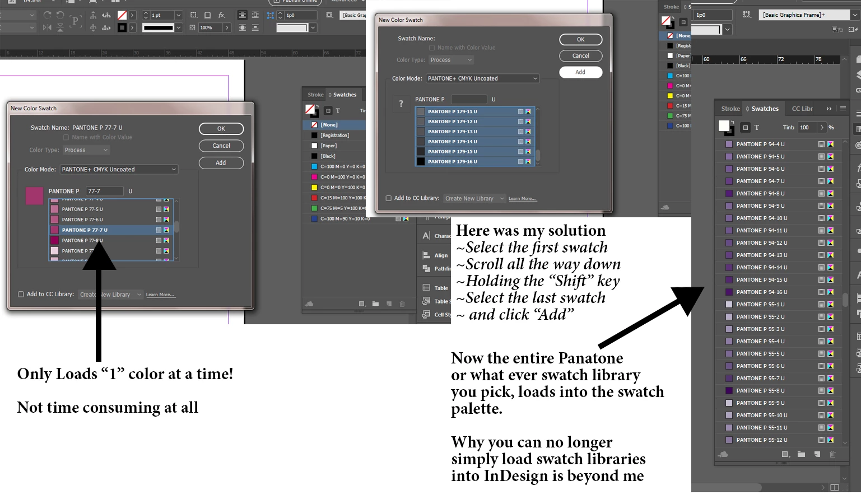Click the new color group folder in middle Swatches panel

point(375,304)
